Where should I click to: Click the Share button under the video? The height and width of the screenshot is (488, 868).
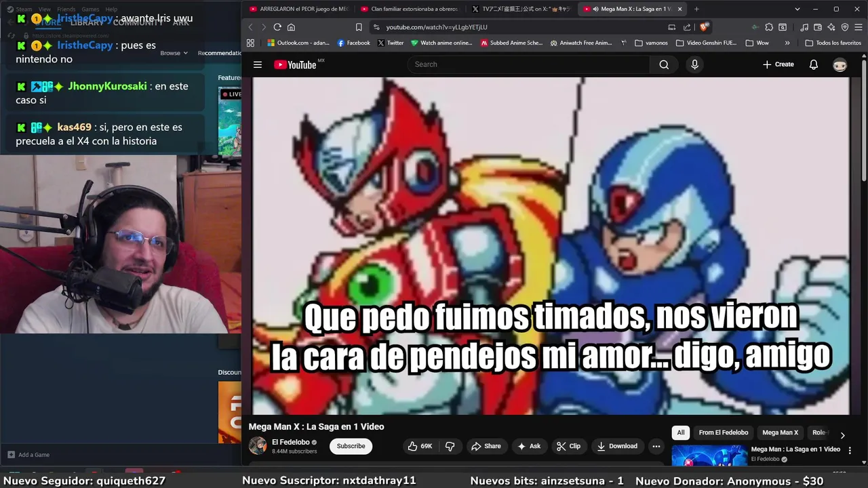tap(486, 446)
